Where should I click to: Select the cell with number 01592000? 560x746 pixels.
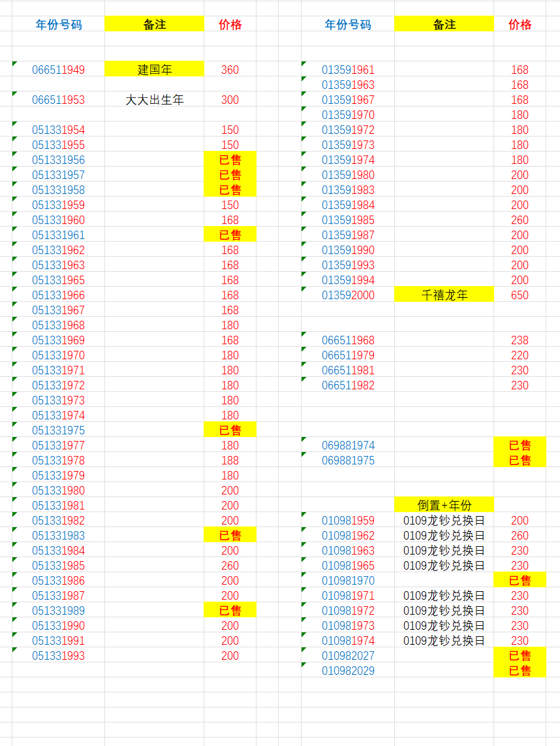click(348, 295)
